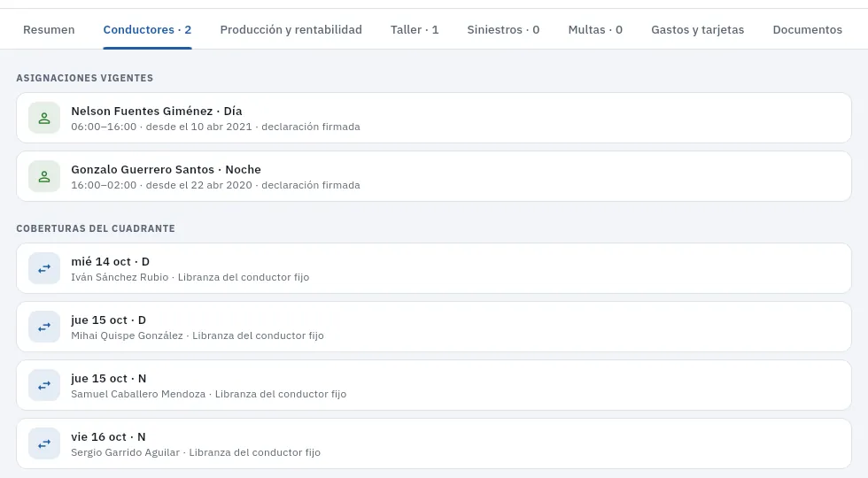Switch to Producción y rentabilidad tab
The height and width of the screenshot is (478, 868).
[x=291, y=30]
